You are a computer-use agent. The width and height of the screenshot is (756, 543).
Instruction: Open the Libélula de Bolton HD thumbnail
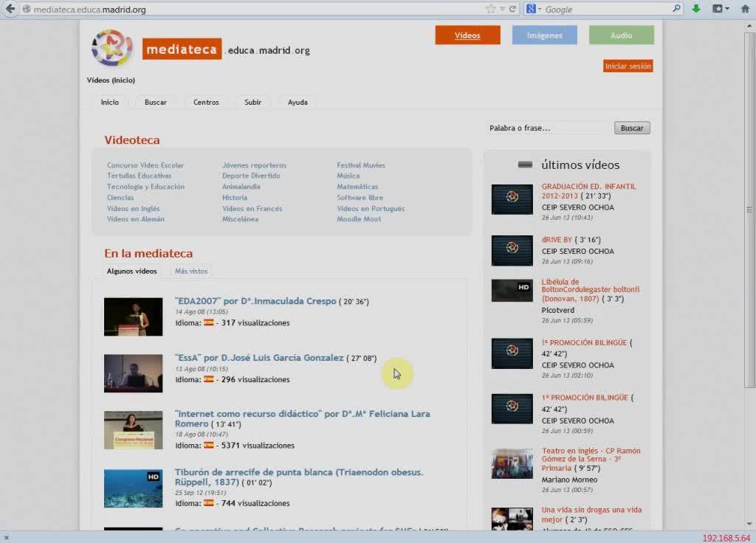(x=512, y=291)
